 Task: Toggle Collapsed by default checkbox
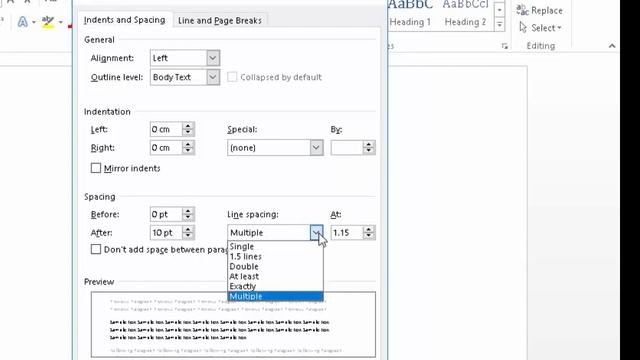point(232,77)
